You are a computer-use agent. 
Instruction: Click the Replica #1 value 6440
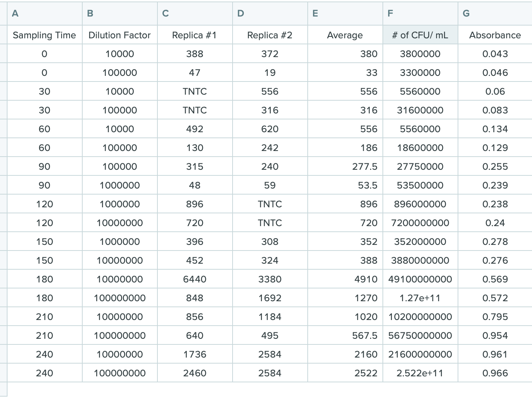coord(195,279)
